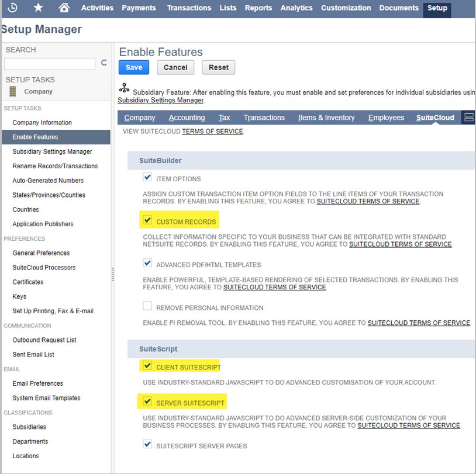Click the Company building icon in Setup Tasks

pyautogui.click(x=12, y=91)
